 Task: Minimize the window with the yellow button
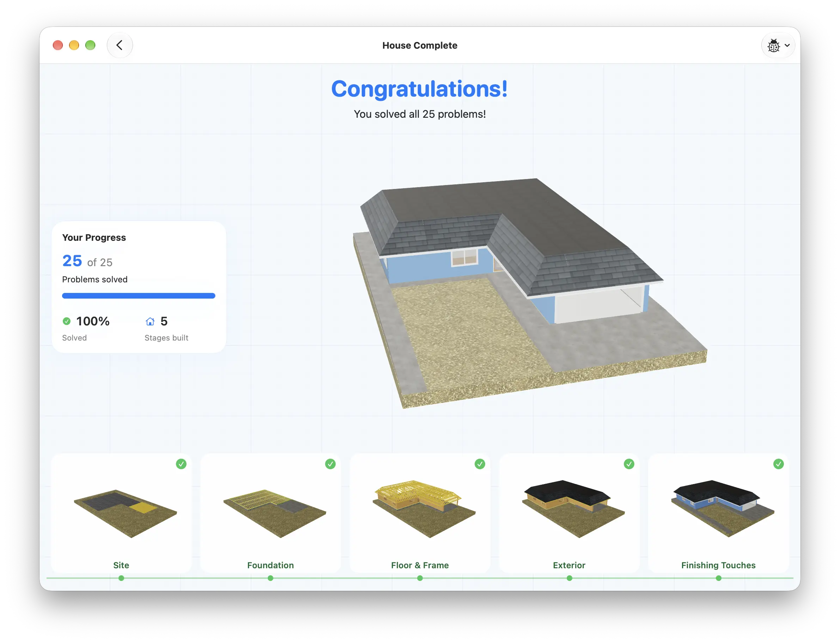click(74, 45)
